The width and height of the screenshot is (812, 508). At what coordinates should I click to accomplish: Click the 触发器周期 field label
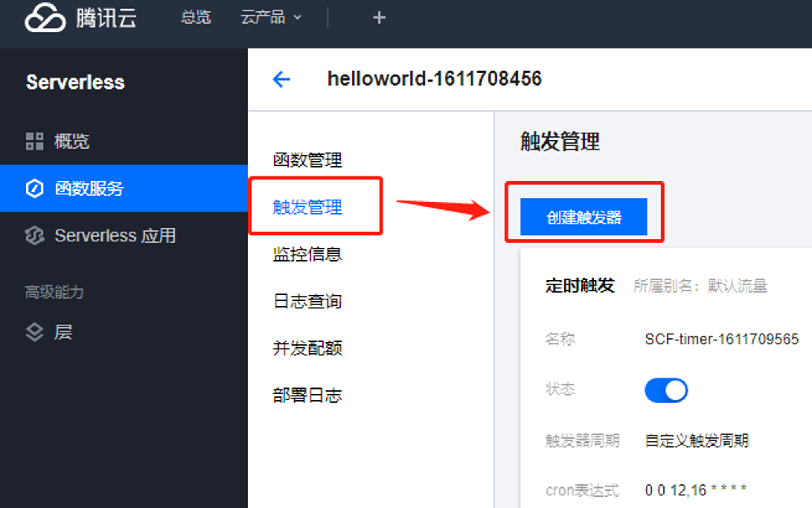point(582,441)
